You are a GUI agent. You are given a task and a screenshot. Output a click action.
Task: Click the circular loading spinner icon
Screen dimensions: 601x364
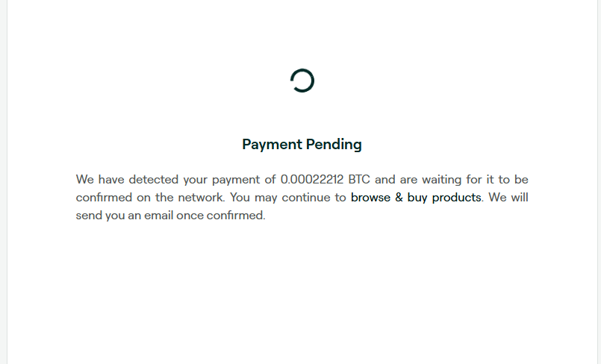pyautogui.click(x=302, y=81)
